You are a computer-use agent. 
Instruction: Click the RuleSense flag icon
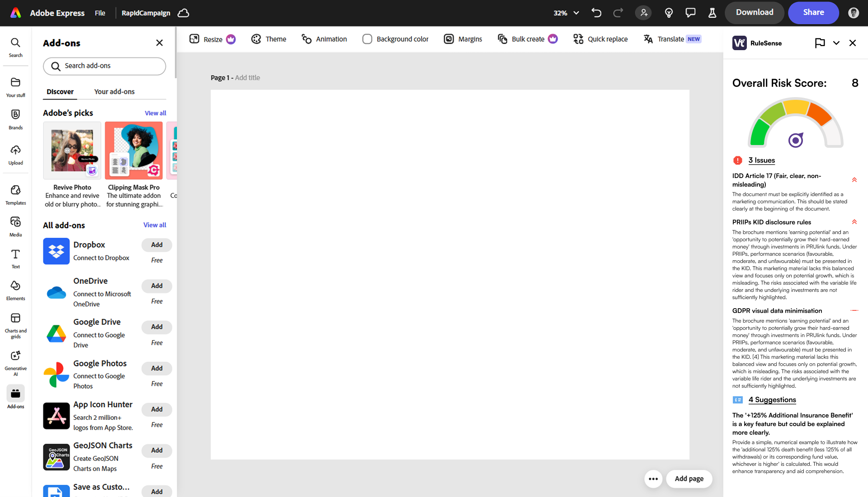820,43
